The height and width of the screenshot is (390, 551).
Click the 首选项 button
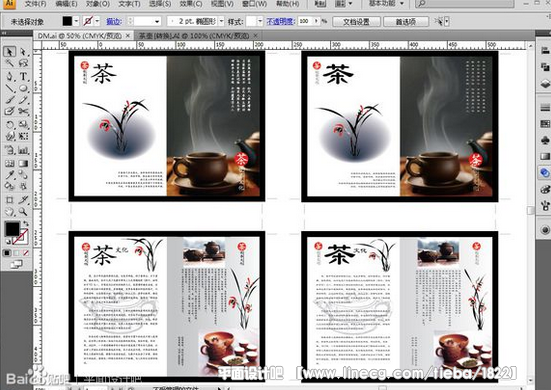point(406,22)
